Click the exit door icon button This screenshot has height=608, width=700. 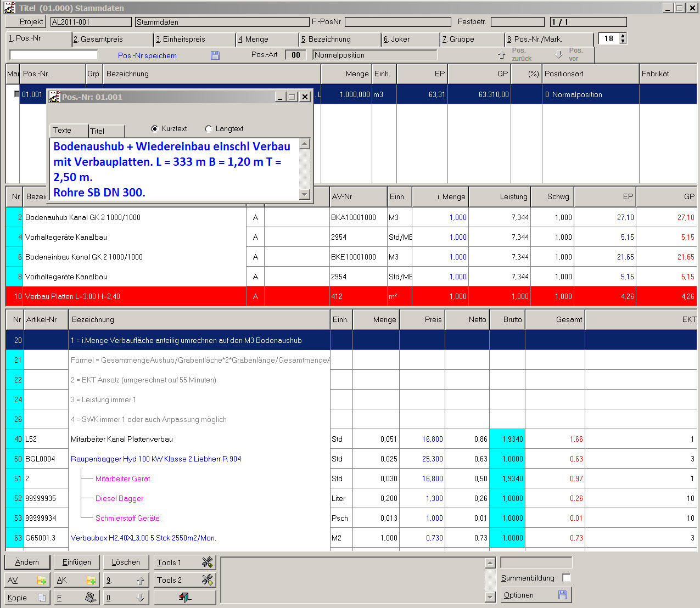(185, 598)
